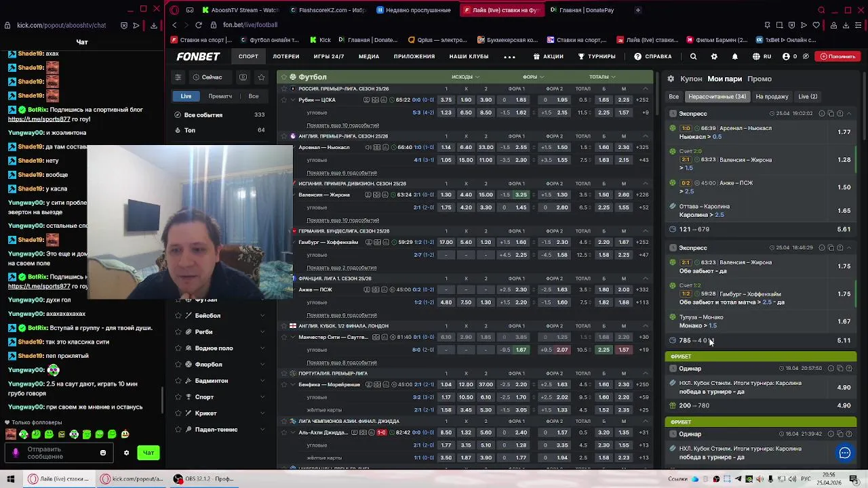The height and width of the screenshot is (488, 868).
Task: Expand the Падел-теннис chevron
Action: click(262, 430)
